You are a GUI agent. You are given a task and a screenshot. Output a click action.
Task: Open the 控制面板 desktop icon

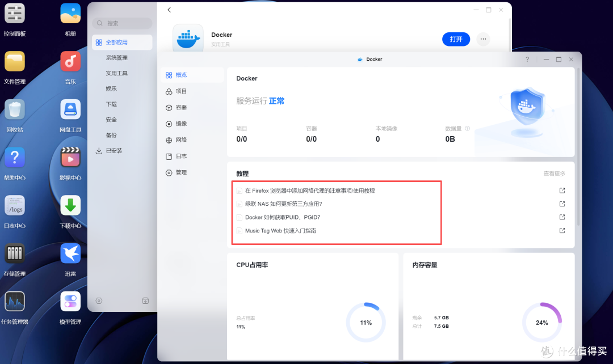pos(14,14)
